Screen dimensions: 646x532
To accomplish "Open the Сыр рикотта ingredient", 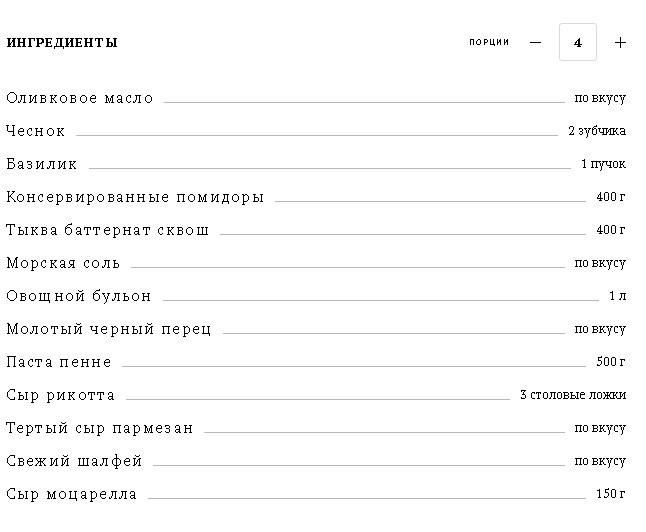I will pos(60,395).
